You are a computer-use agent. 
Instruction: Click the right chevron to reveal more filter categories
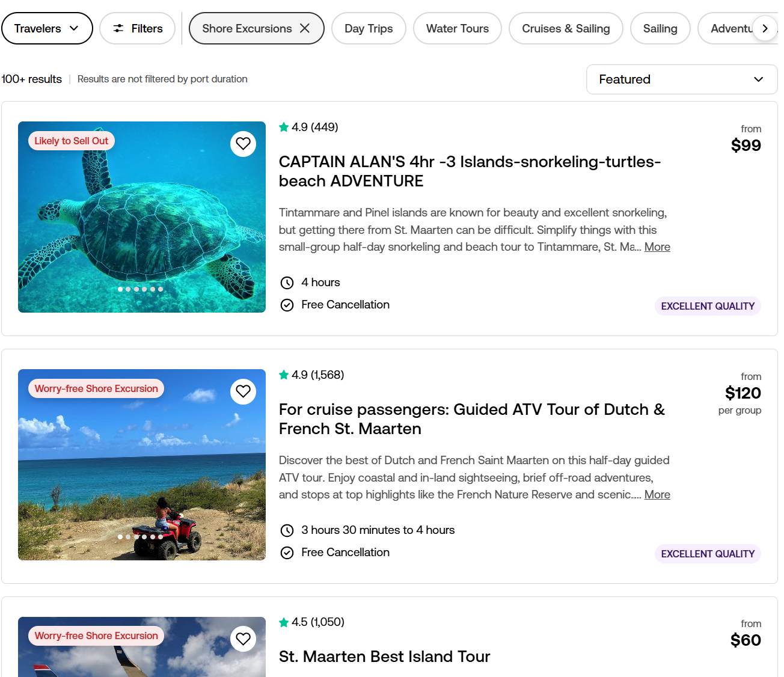coord(765,28)
